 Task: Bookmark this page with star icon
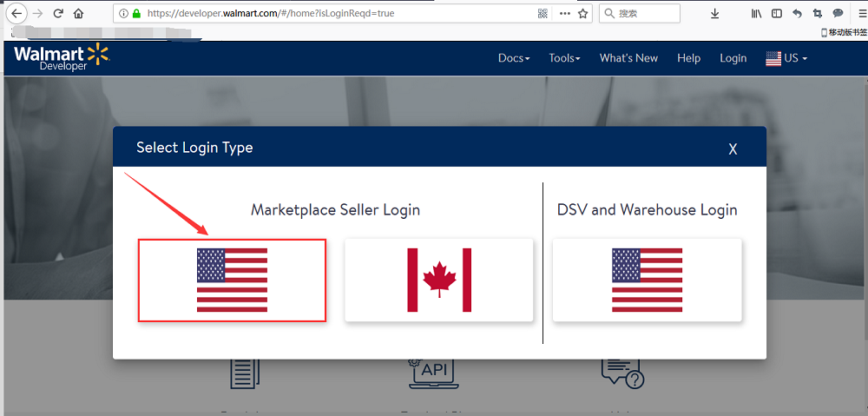pos(583,14)
